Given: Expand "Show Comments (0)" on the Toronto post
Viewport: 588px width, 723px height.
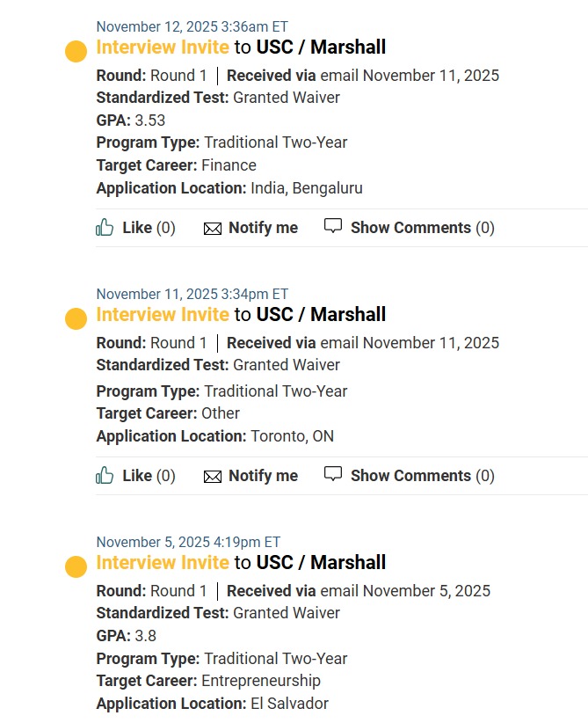Looking at the screenshot, I should 422,476.
